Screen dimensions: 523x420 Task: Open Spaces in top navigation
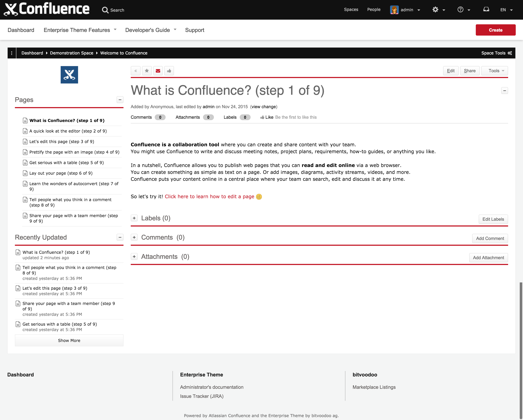(x=351, y=9)
